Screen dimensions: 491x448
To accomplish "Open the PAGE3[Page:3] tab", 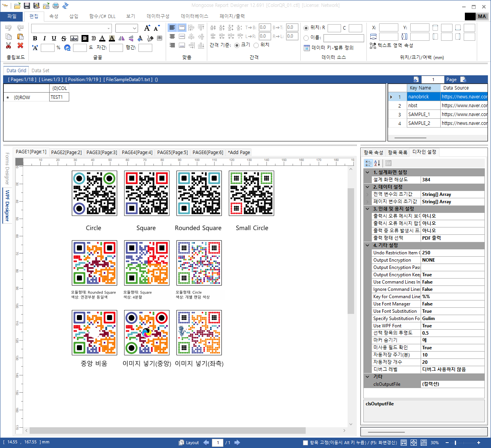I will point(102,153).
